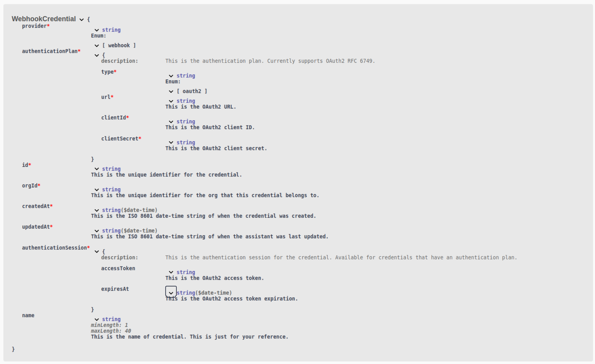Toggle chevron next to clientId string type

click(x=171, y=122)
